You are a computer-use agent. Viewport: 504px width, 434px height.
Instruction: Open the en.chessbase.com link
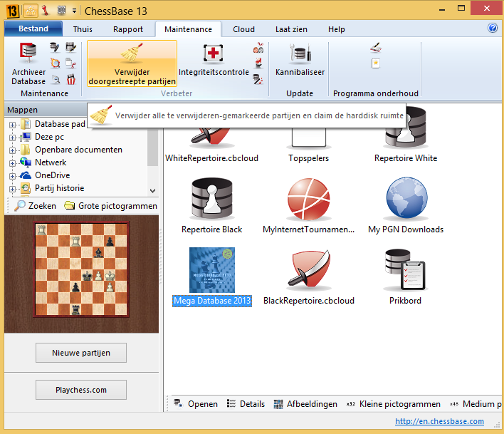coord(439,421)
